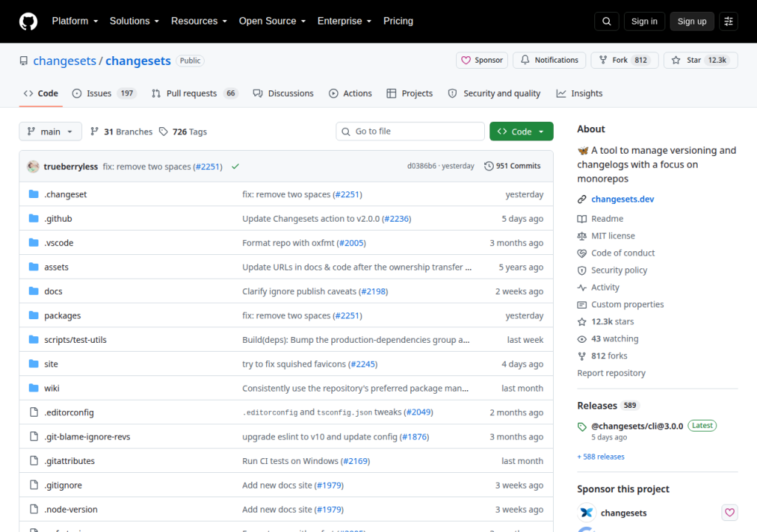Open the appearance settings icon next to Sign up

728,21
